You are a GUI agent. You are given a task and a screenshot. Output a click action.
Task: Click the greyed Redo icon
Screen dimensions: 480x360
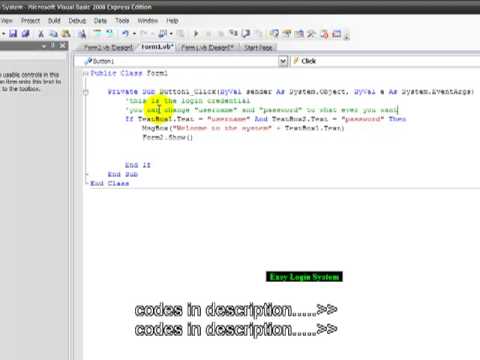tap(144, 34)
